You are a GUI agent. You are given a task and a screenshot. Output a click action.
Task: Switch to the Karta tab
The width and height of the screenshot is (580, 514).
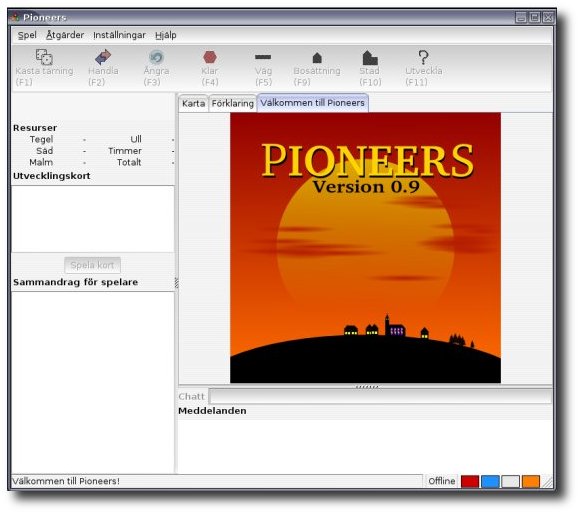[x=193, y=103]
